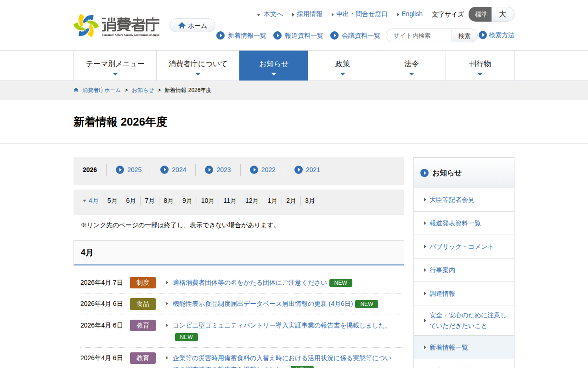The height and width of the screenshot is (368, 588).
Task: Switch font size to 大
Action: tap(503, 14)
